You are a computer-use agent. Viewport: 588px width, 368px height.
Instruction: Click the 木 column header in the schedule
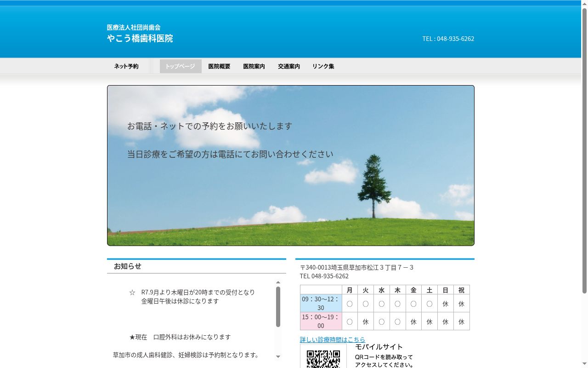coord(397,290)
